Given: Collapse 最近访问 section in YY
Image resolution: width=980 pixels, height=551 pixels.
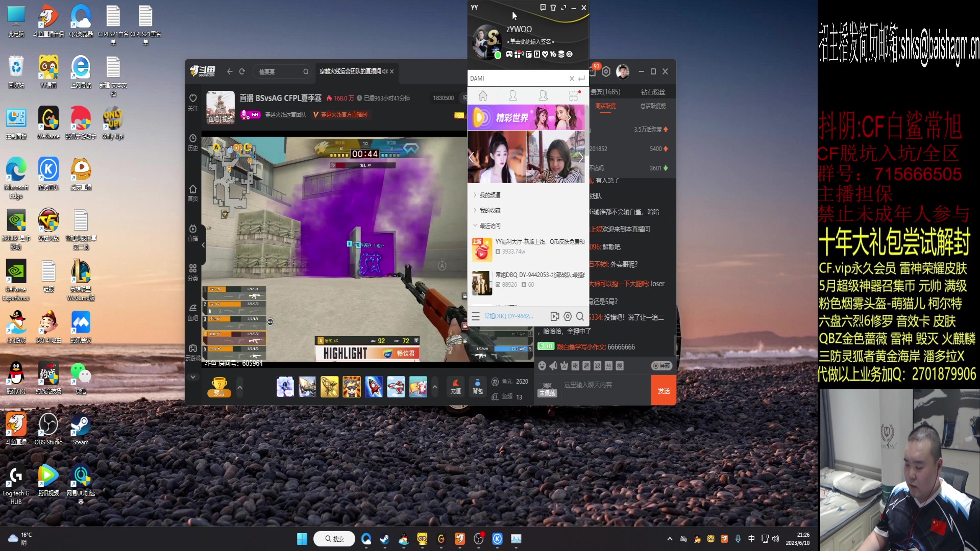Looking at the screenshot, I should [x=489, y=226].
